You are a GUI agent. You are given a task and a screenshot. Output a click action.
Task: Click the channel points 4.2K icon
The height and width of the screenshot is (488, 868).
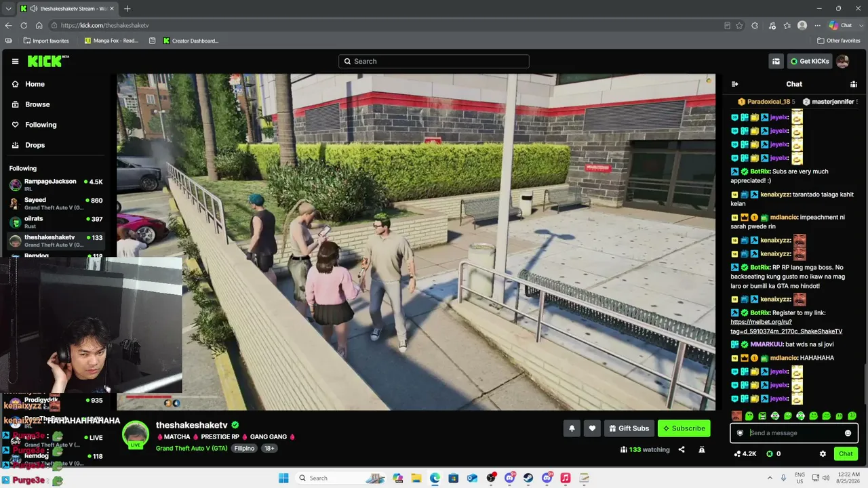[745, 453]
